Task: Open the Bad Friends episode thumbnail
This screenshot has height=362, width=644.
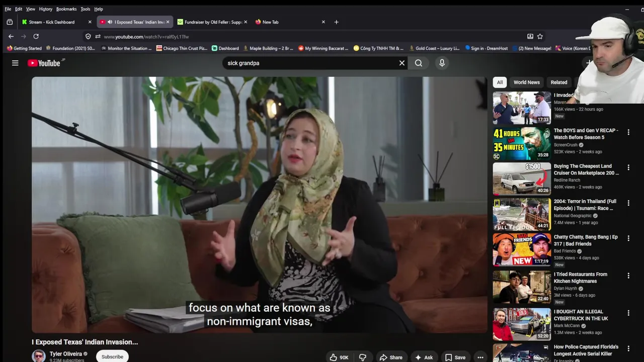Action: click(522, 249)
